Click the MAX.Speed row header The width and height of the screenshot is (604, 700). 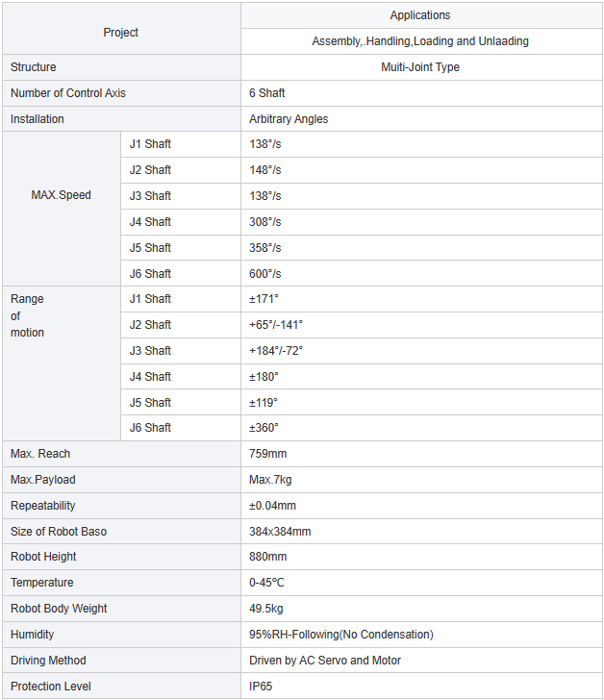pos(62,195)
